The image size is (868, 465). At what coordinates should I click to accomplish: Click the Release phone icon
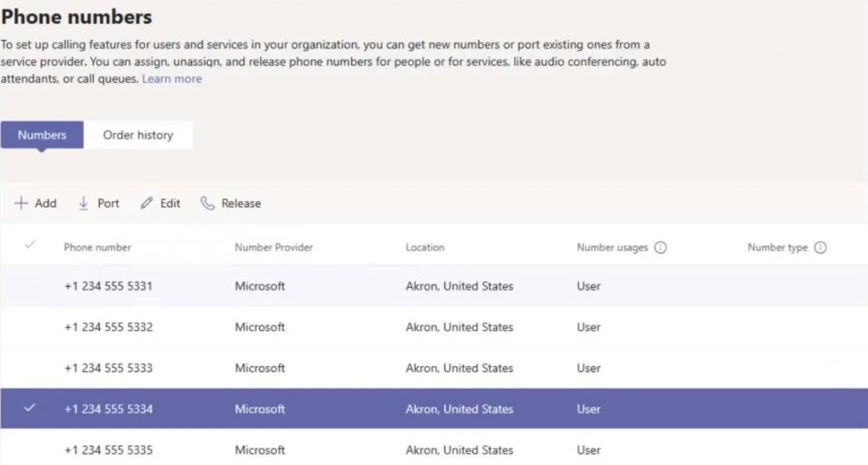(208, 203)
